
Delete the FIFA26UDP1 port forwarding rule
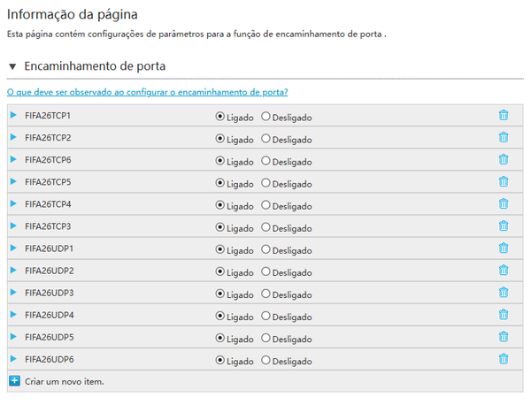point(504,248)
